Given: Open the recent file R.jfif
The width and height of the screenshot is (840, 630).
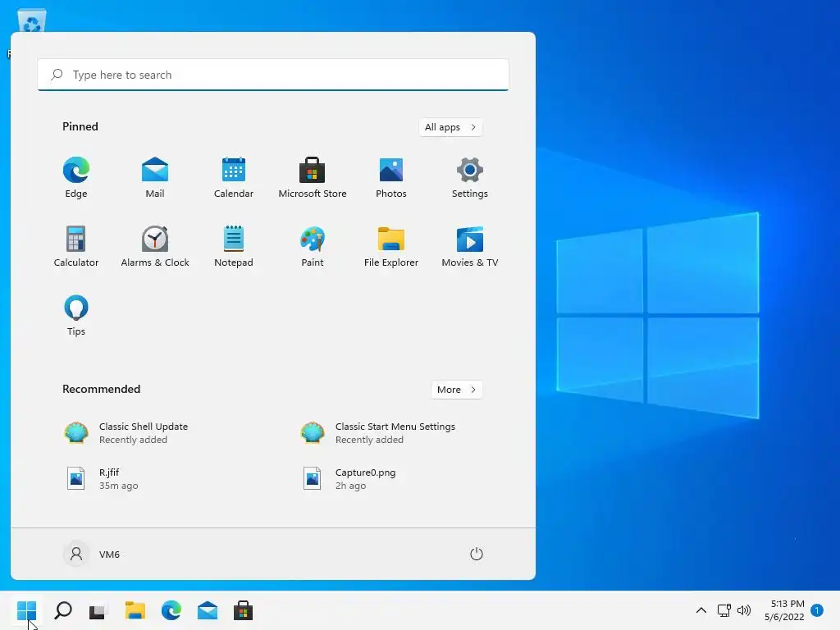Looking at the screenshot, I should click(102, 478).
